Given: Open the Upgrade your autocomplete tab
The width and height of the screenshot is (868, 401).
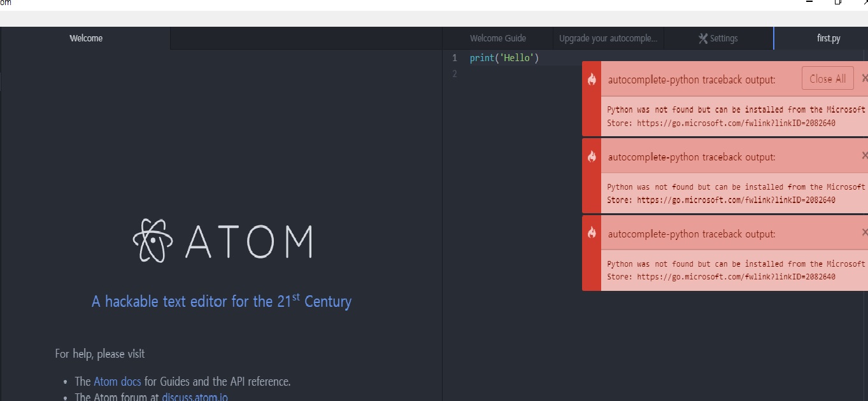Looking at the screenshot, I should pyautogui.click(x=608, y=38).
